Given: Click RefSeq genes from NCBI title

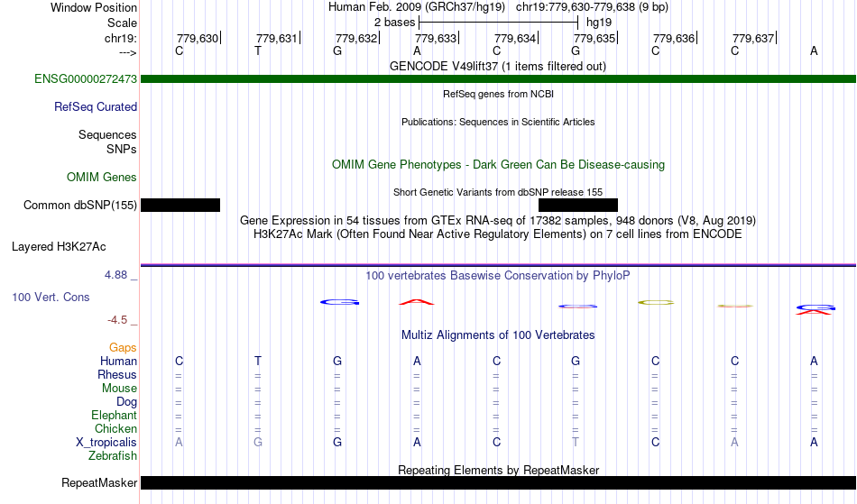Looking at the screenshot, I should point(498,94).
